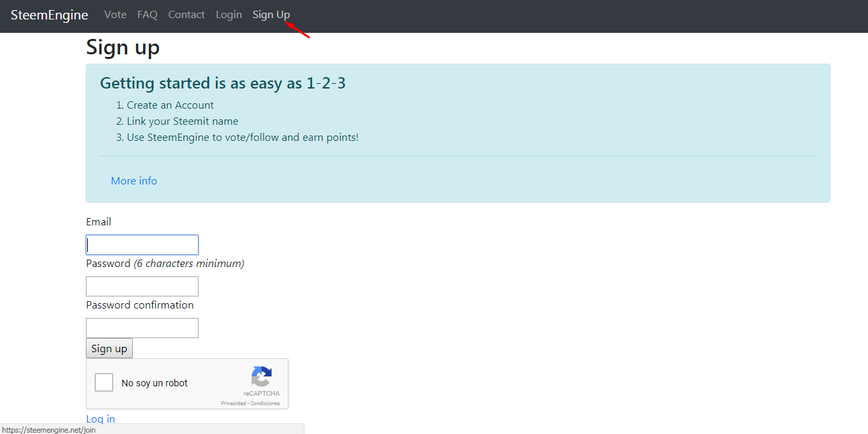Choose Sign Up in the top navigation
The image size is (868, 434).
[272, 15]
